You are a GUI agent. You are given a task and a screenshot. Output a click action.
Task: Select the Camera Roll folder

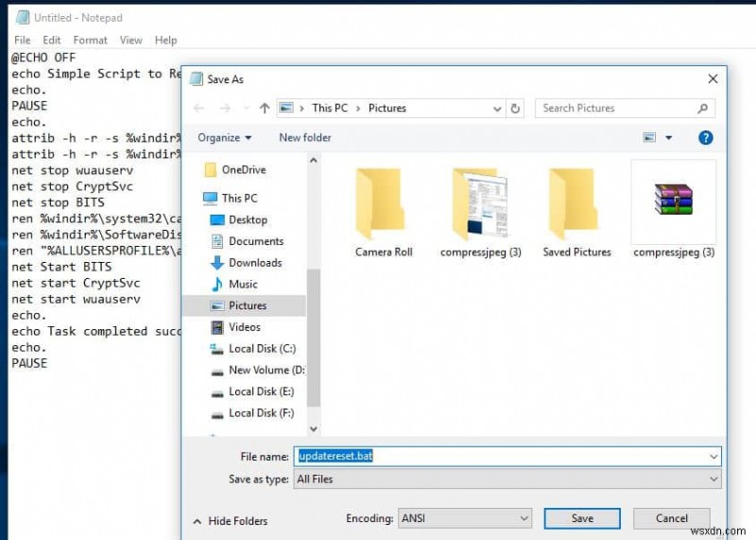click(x=384, y=212)
